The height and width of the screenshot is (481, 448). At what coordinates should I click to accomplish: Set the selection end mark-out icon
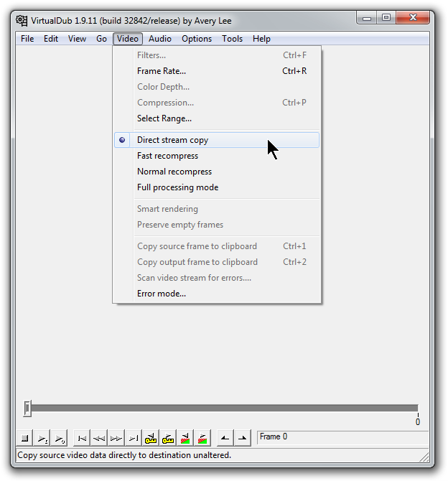pyautogui.click(x=243, y=437)
